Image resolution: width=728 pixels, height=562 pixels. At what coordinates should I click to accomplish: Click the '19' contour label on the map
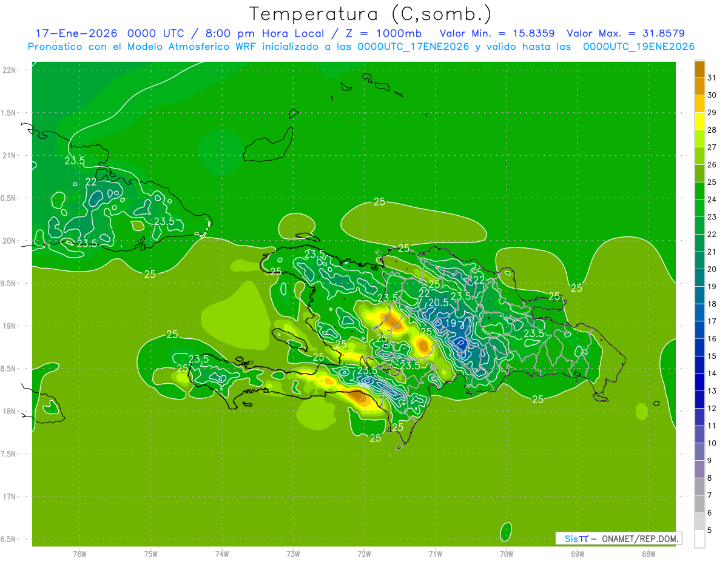(450, 324)
